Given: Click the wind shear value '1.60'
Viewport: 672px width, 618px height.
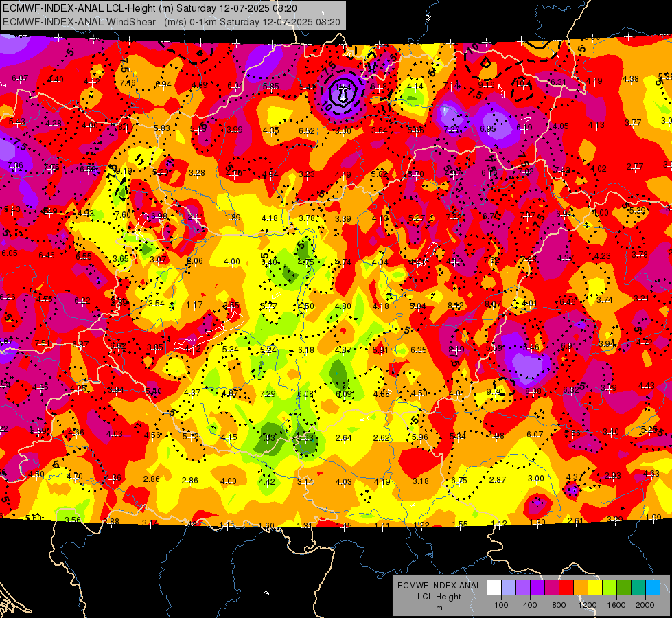Looking at the screenshot, I should point(266,526).
